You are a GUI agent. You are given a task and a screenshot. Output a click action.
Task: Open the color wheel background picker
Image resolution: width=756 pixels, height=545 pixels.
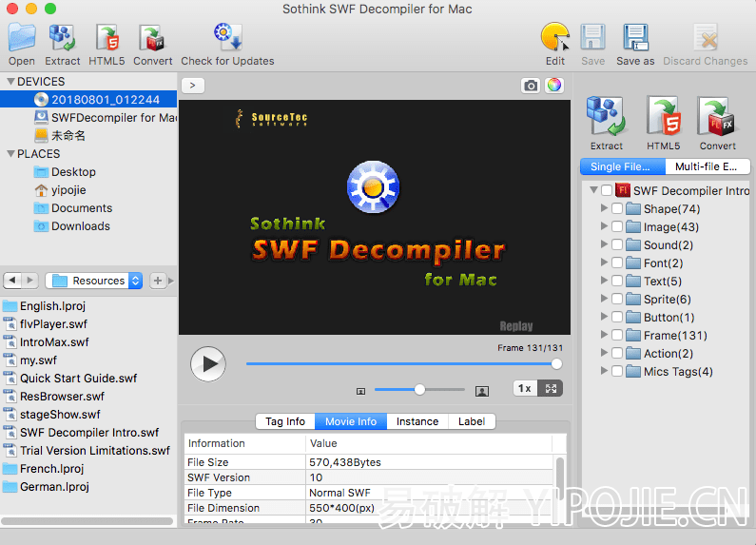coord(554,86)
